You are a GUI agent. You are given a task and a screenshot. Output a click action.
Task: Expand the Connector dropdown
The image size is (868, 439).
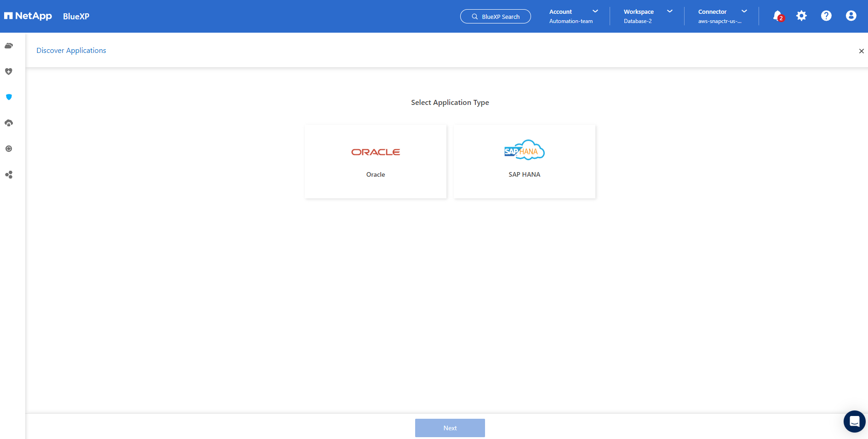(722, 16)
